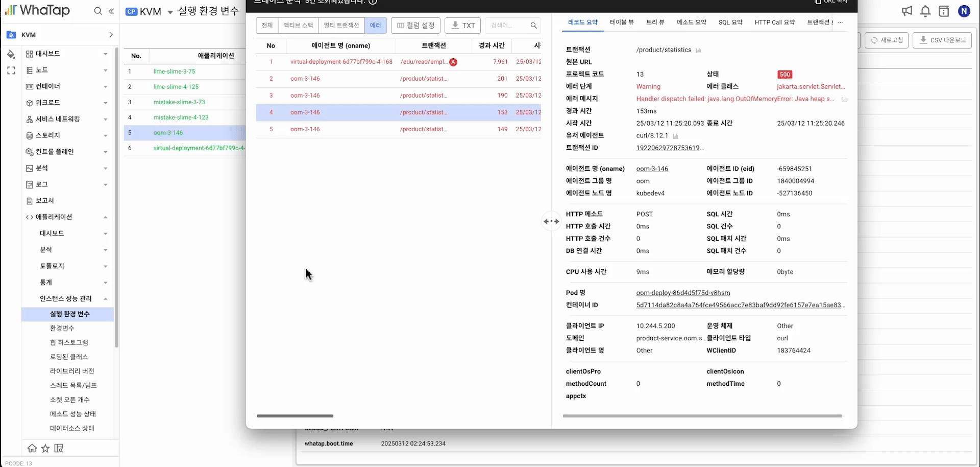Open the announcements megaphone icon
The image size is (980, 467).
907,11
